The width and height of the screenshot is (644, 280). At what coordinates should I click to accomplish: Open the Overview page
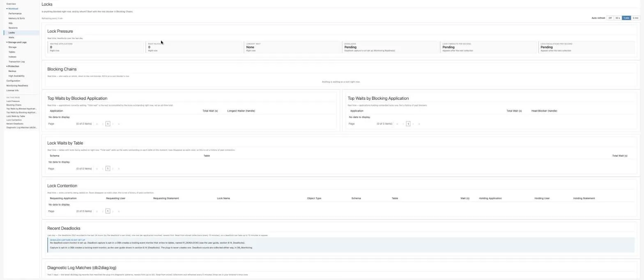[x=11, y=4]
